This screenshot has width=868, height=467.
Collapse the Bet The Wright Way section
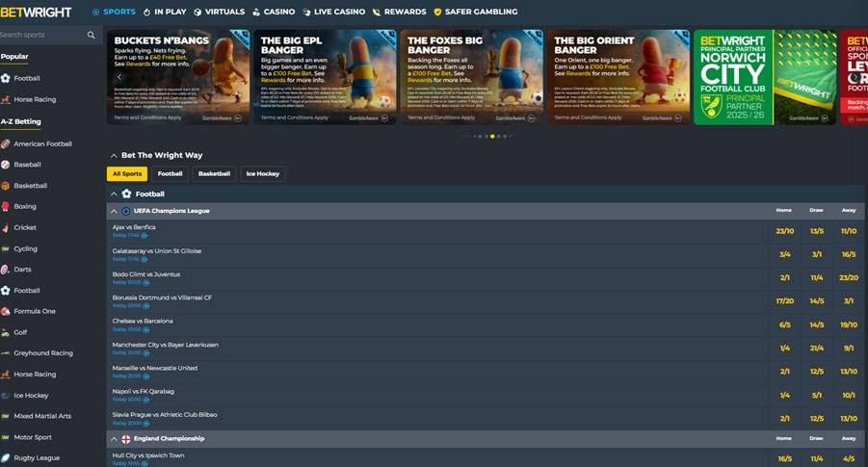click(114, 156)
